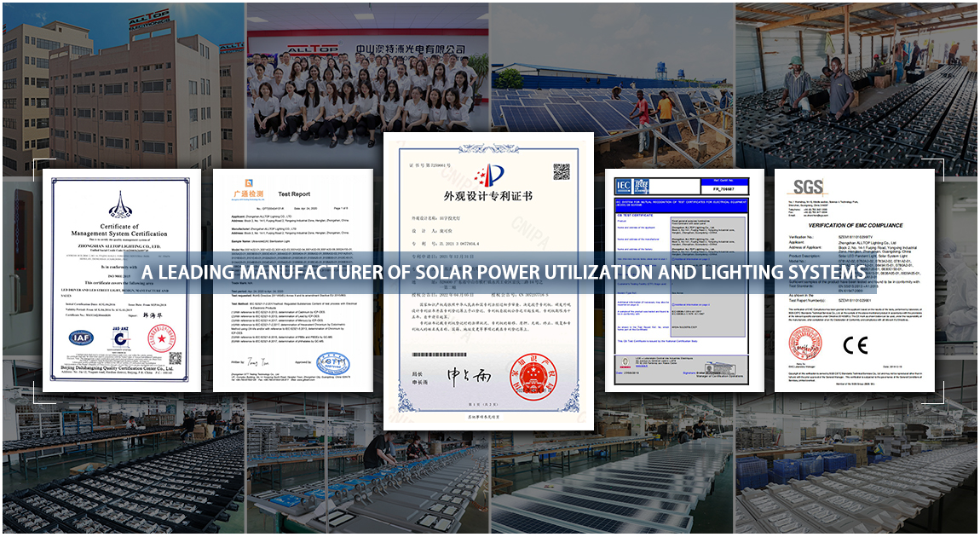Viewport: 980px width, 537px height.
Task: Open the ISO management system certificate
Action: coord(122,280)
